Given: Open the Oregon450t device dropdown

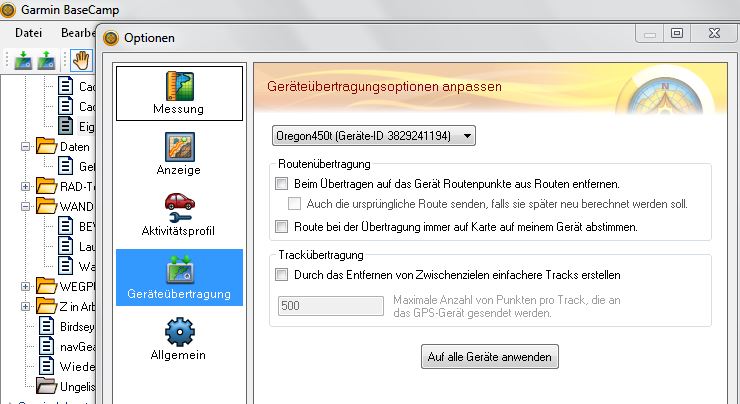Looking at the screenshot, I should (374, 134).
